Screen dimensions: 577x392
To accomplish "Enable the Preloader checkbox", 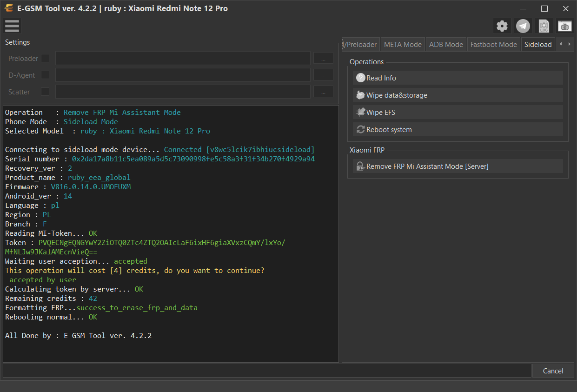I will (x=45, y=58).
